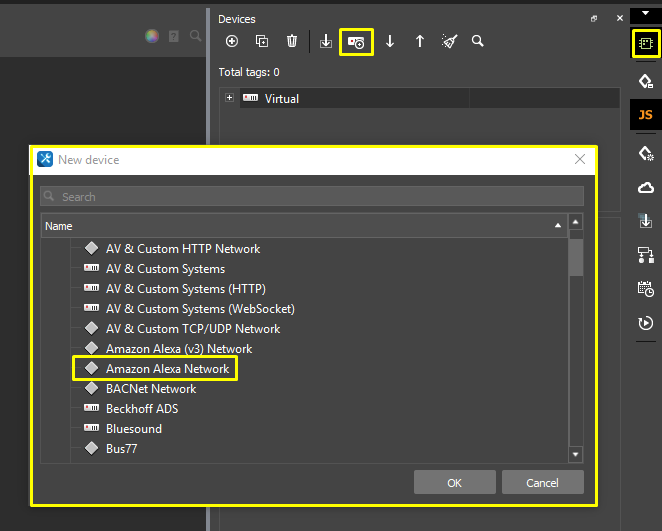Open the cloud sidebar panel
This screenshot has height=531, width=662.
coord(645,187)
